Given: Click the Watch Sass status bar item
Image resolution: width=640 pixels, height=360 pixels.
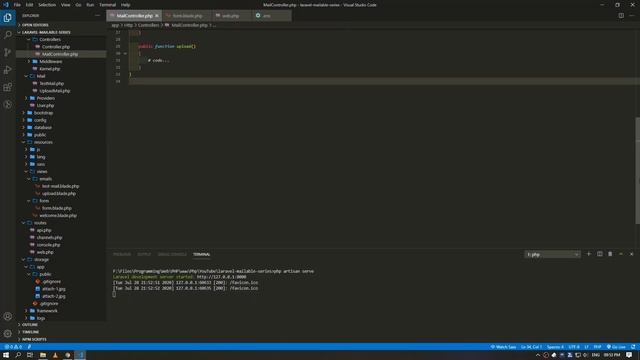Looking at the screenshot, I should tap(503, 347).
